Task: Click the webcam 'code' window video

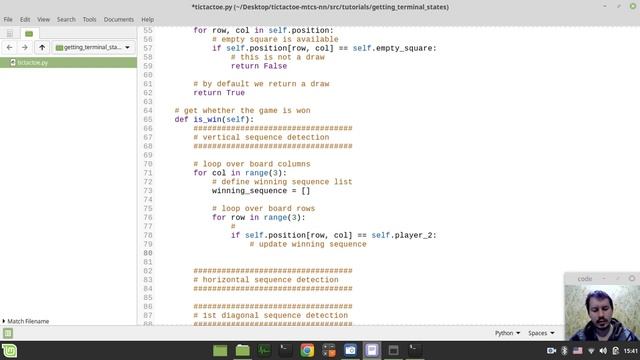Action: tap(602, 313)
